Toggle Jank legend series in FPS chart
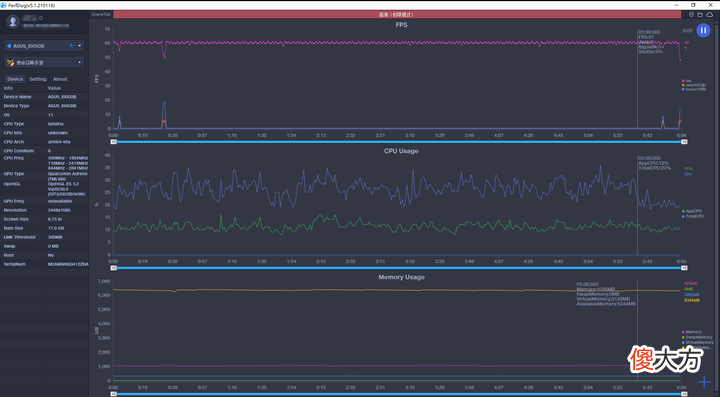 pos(694,85)
